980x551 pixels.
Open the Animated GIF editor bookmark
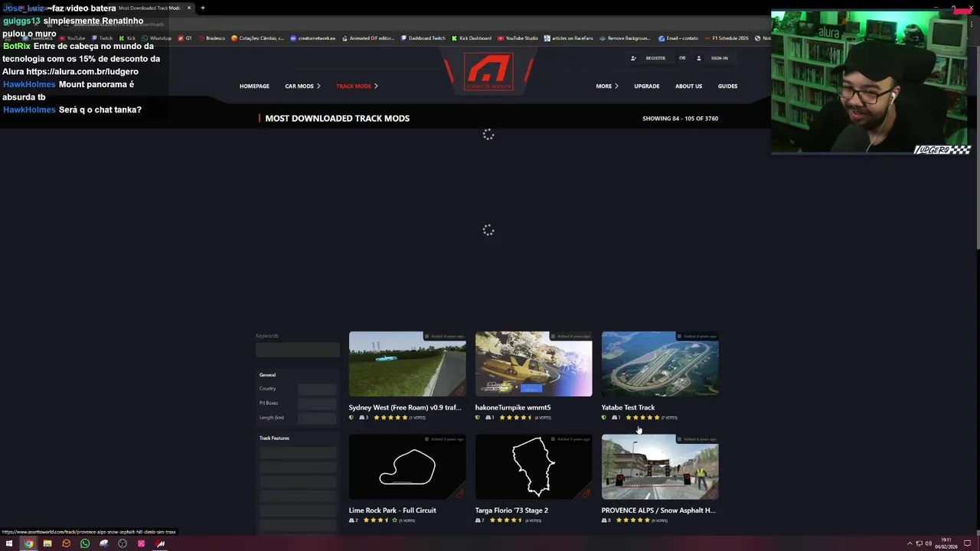pos(368,38)
